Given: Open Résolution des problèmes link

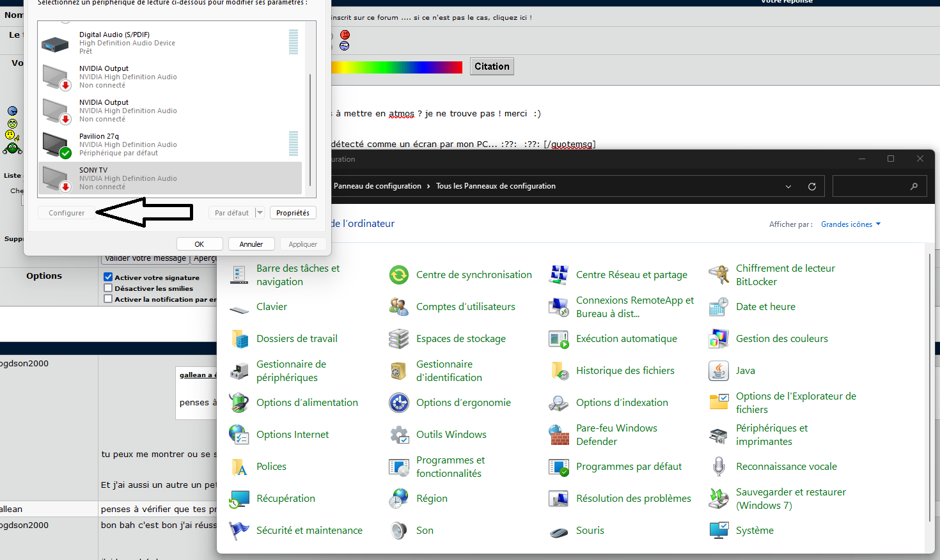Looking at the screenshot, I should (634, 499).
